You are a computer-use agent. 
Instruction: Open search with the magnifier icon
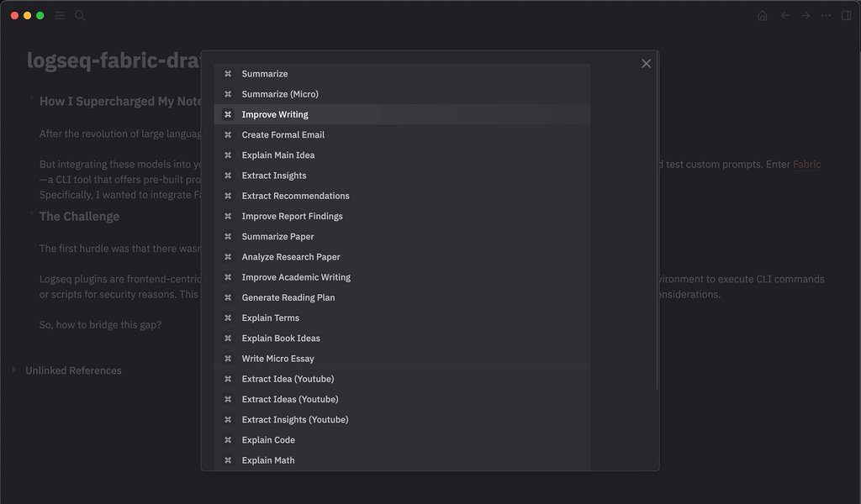tap(80, 15)
